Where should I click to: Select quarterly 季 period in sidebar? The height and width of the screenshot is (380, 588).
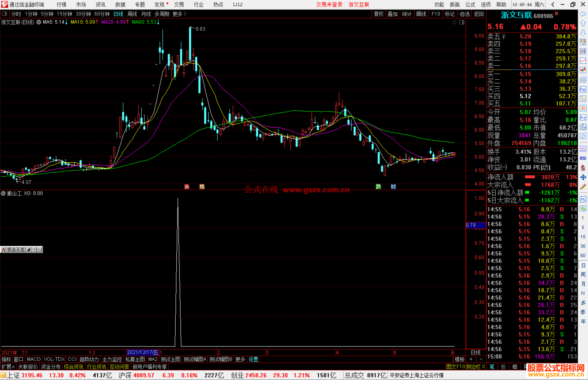point(583,312)
